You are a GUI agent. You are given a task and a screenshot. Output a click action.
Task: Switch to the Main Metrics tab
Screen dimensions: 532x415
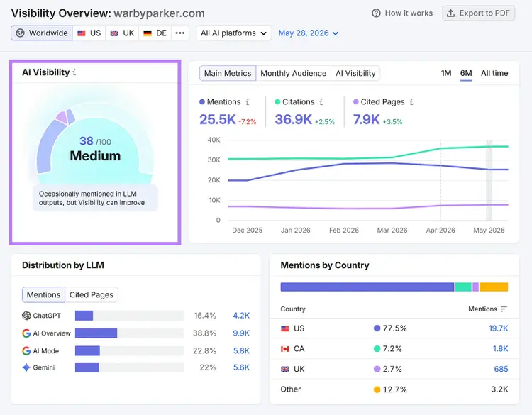[228, 73]
